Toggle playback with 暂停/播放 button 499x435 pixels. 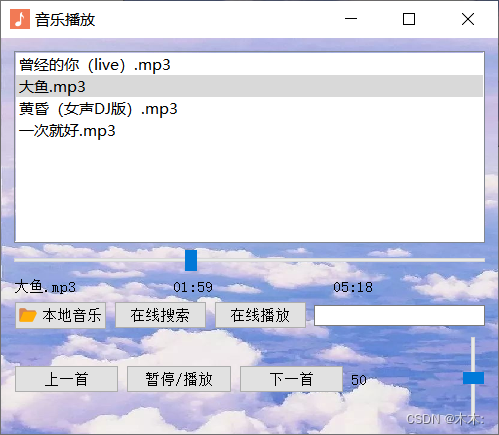179,379
